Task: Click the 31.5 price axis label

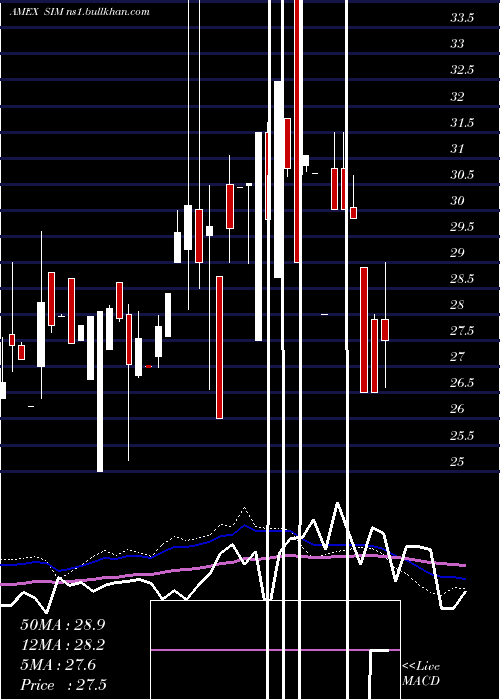Action: click(462, 122)
